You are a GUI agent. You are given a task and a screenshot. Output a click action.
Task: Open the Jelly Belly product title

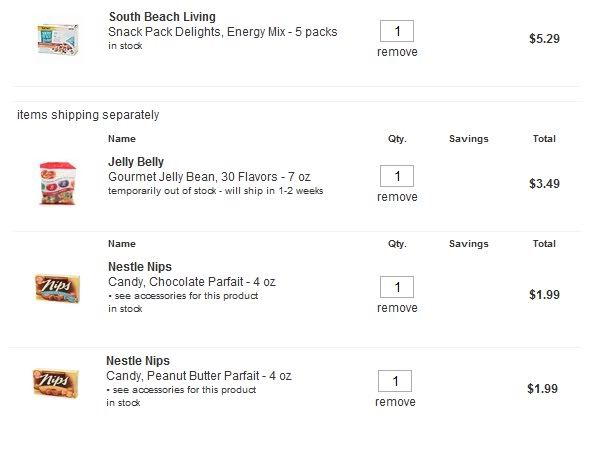tap(136, 162)
